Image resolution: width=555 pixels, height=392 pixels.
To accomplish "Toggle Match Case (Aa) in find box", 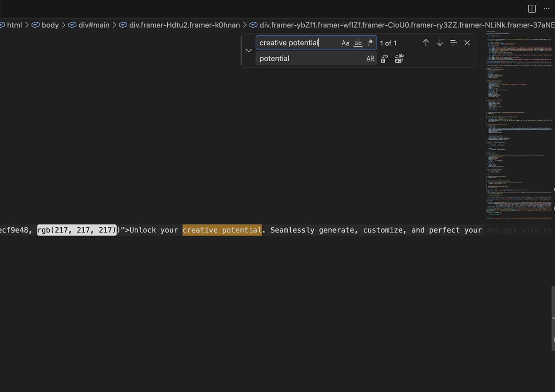I will point(345,43).
